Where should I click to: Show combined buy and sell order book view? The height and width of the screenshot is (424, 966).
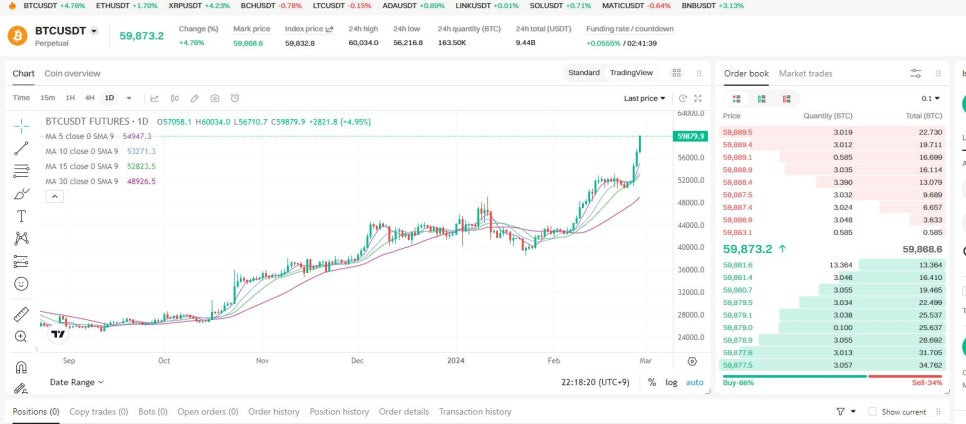[736, 99]
